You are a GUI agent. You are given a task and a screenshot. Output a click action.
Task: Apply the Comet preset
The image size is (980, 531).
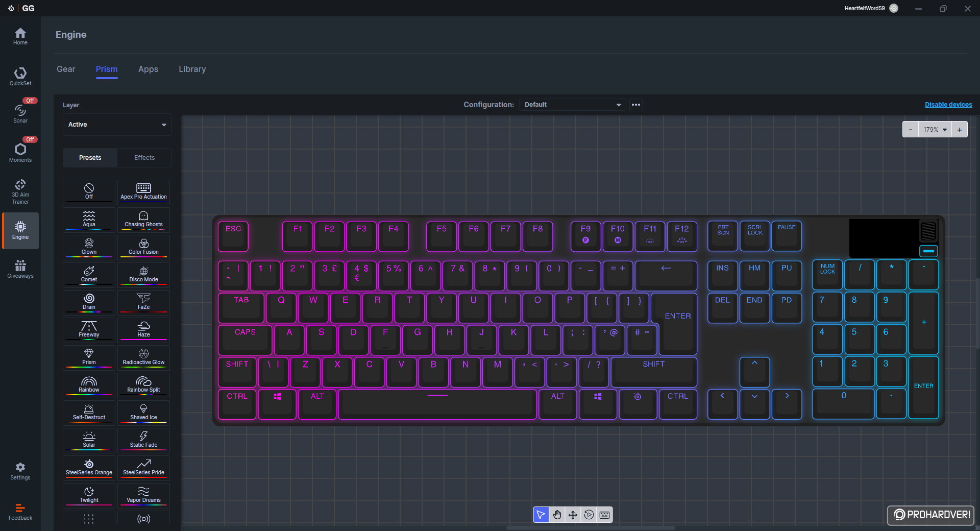click(x=89, y=275)
